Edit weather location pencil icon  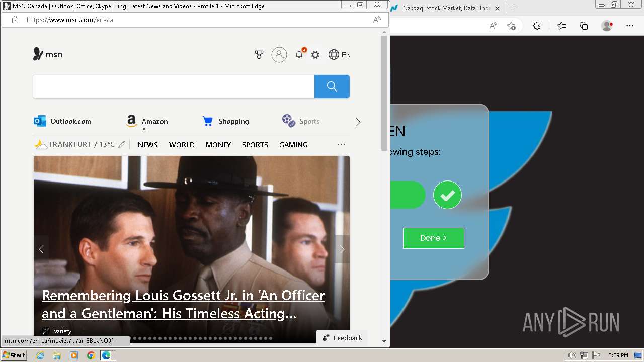pyautogui.click(x=122, y=145)
